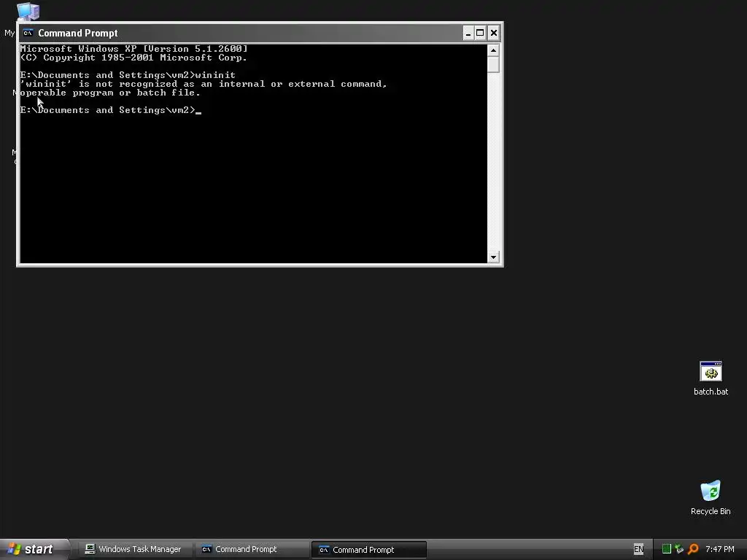This screenshot has height=560, width=747.
Task: Click the green CPU usage tray icon
Action: pos(667,549)
